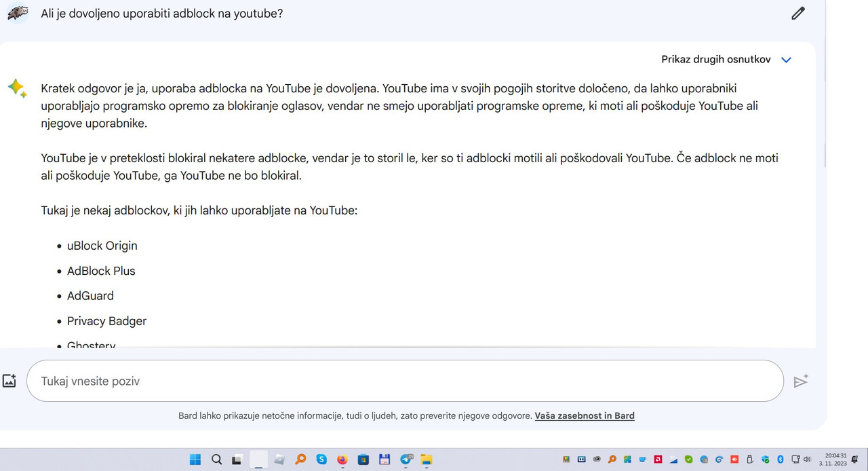Click the green checkmark tray icon
Image resolution: width=868 pixels, height=471 pixels.
pyautogui.click(x=688, y=459)
